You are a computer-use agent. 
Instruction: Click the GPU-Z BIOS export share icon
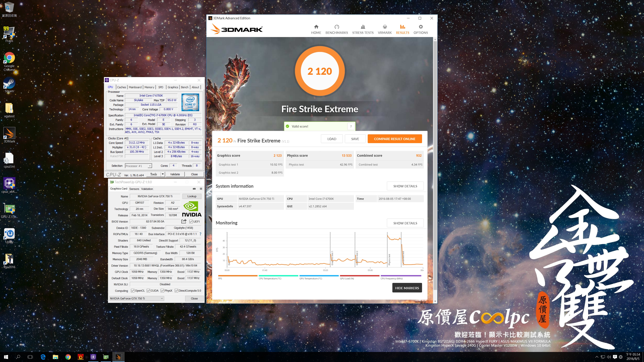tap(184, 221)
